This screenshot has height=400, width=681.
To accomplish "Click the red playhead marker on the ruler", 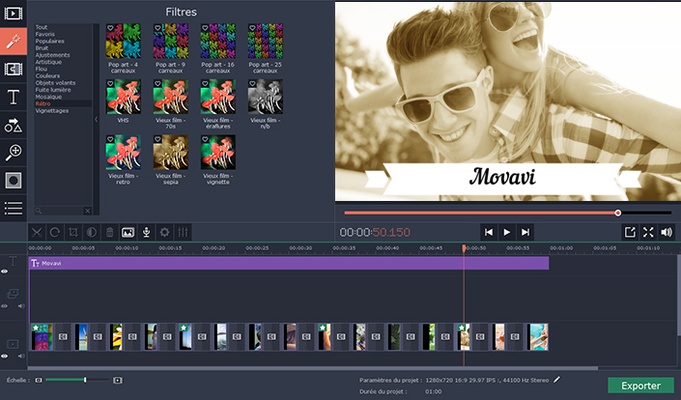I will click(464, 248).
